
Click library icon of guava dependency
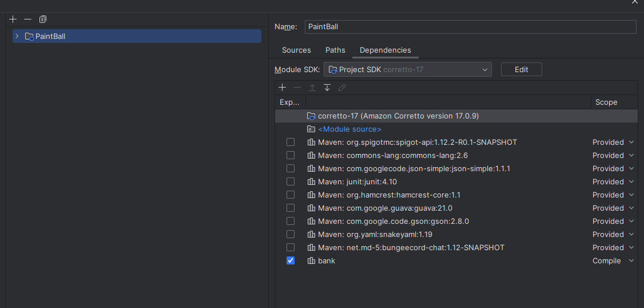311,208
